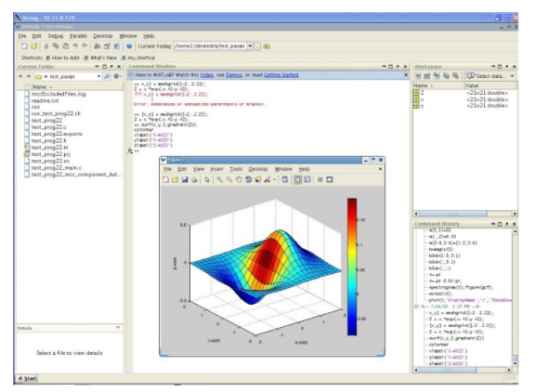Search icon in Current Folder panel
The width and height of the screenshot is (535, 392).
pyautogui.click(x=107, y=76)
